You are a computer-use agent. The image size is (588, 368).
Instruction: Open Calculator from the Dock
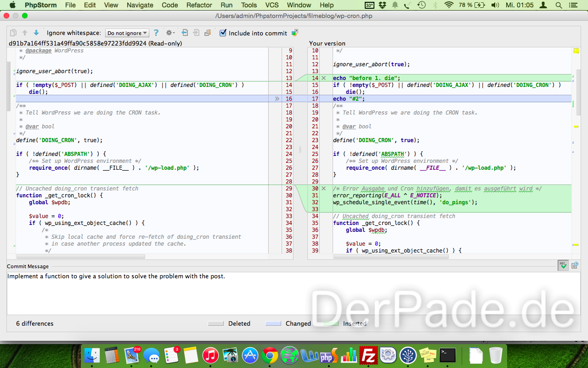pyautogui.click(x=112, y=356)
